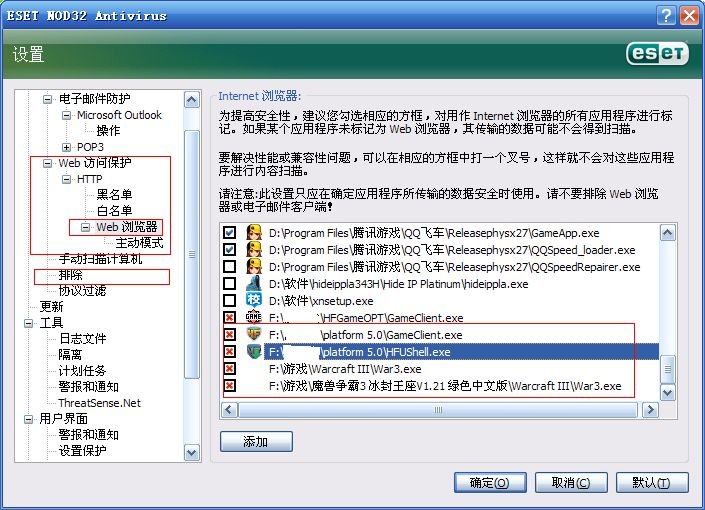
Task: Click application list scroll down arrow
Action: click(668, 393)
